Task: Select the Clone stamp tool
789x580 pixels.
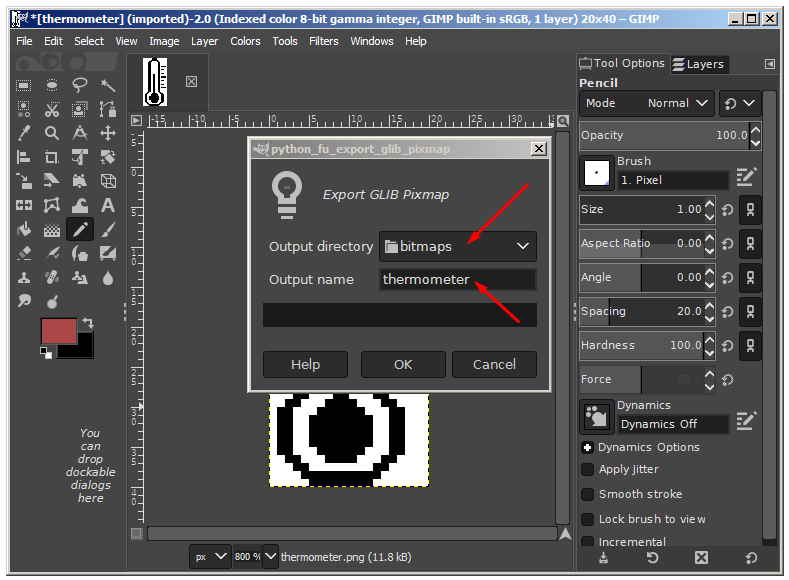Action: point(24,278)
